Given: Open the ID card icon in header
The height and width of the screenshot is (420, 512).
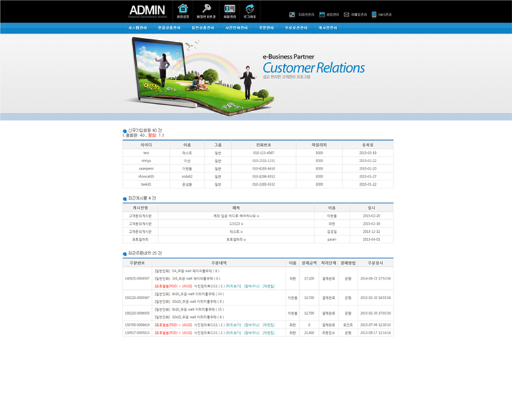Looking at the screenshot, I should pyautogui.click(x=229, y=9).
